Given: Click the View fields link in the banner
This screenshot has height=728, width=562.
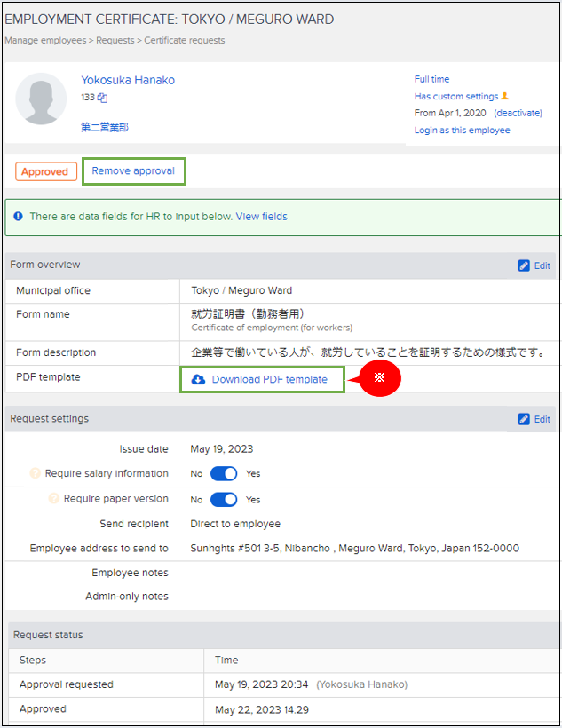Looking at the screenshot, I should pos(261,217).
